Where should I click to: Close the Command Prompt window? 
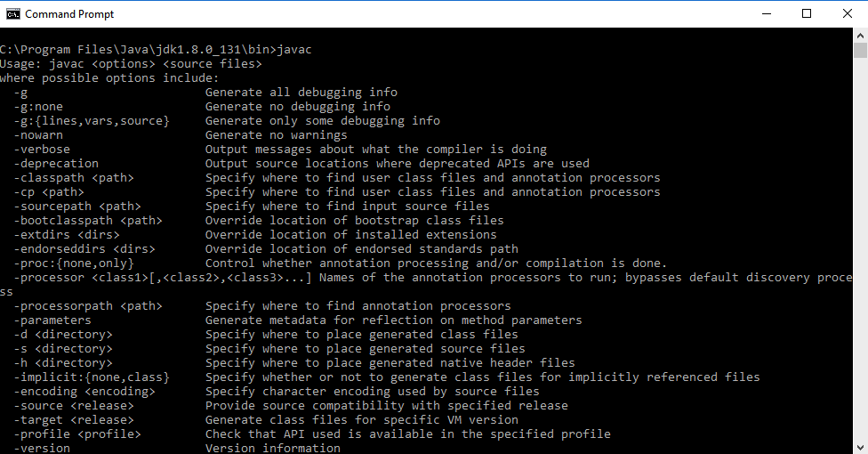847,13
